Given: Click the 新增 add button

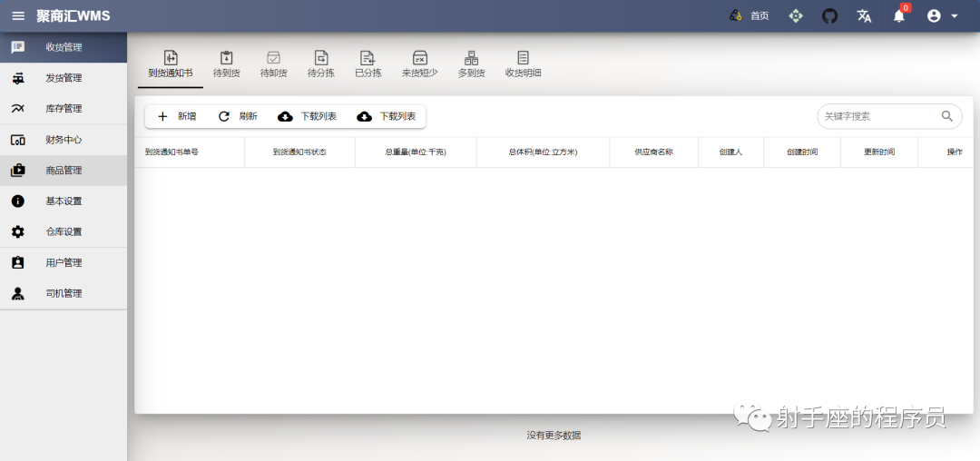Looking at the screenshot, I should [177, 116].
